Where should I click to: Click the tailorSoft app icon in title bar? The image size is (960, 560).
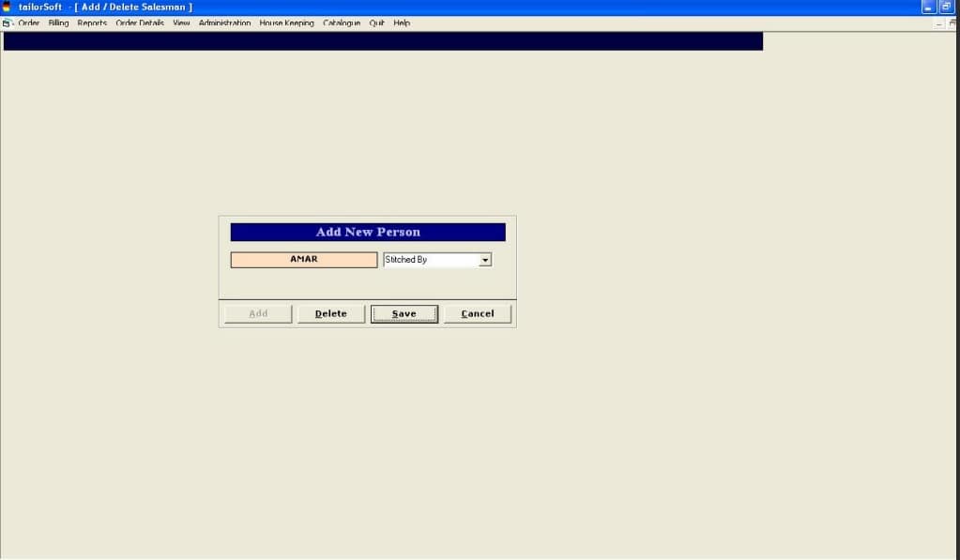[x=7, y=7]
